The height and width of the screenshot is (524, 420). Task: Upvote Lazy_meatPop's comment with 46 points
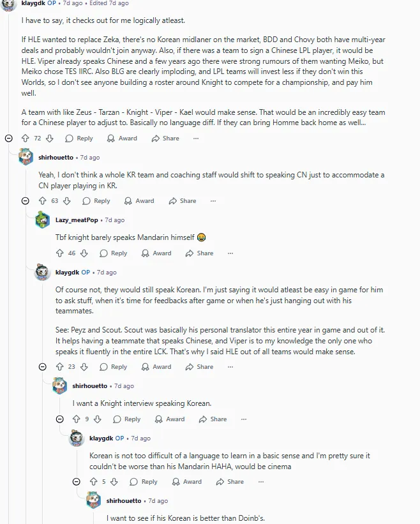pyautogui.click(x=60, y=253)
